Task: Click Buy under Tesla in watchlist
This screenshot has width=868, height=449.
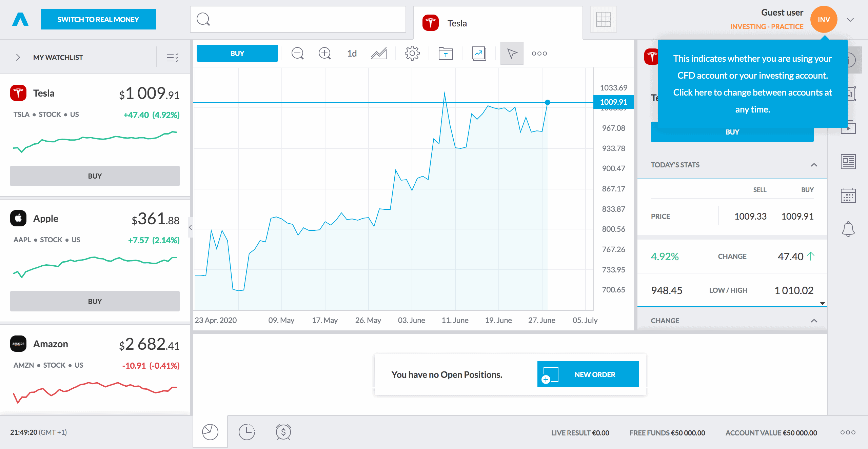Action: click(95, 176)
